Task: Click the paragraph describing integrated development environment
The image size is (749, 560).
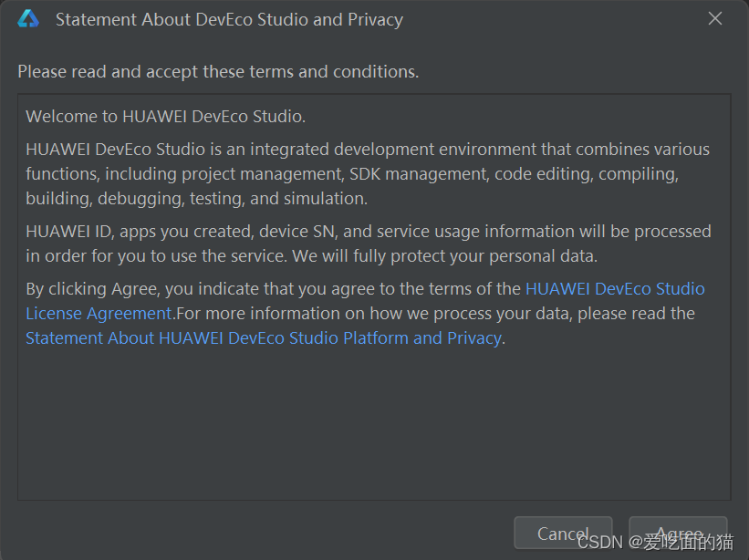Action: tap(368, 174)
